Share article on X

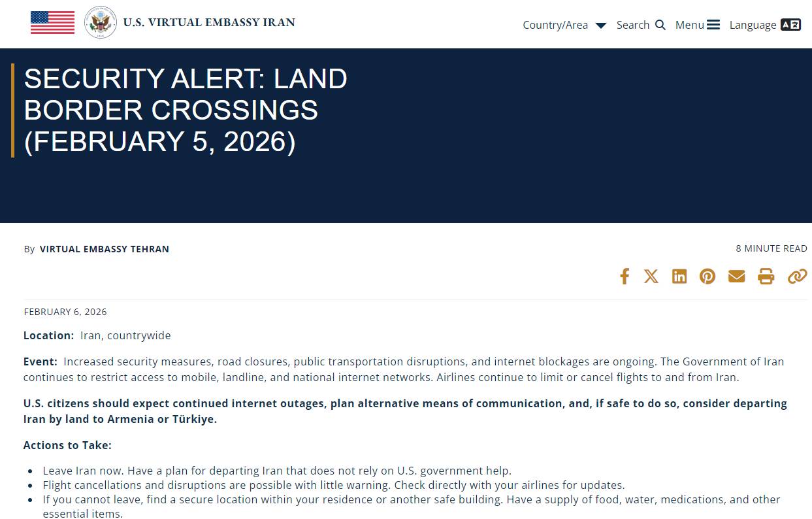(x=651, y=276)
